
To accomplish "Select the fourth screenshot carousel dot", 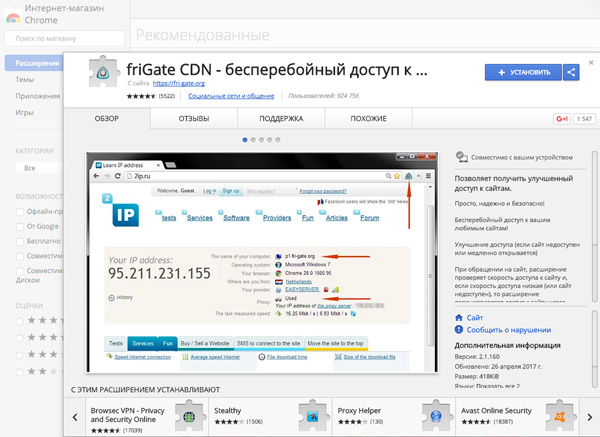I will (270, 140).
